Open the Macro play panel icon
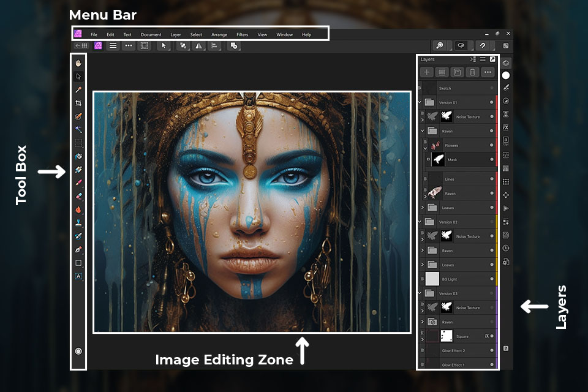This screenshot has width=588, height=392. coord(506,208)
